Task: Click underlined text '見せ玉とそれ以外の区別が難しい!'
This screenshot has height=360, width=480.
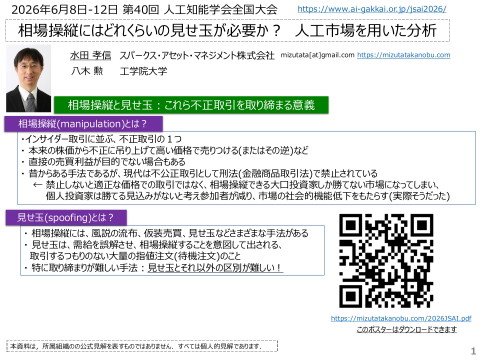Action: coord(215,268)
